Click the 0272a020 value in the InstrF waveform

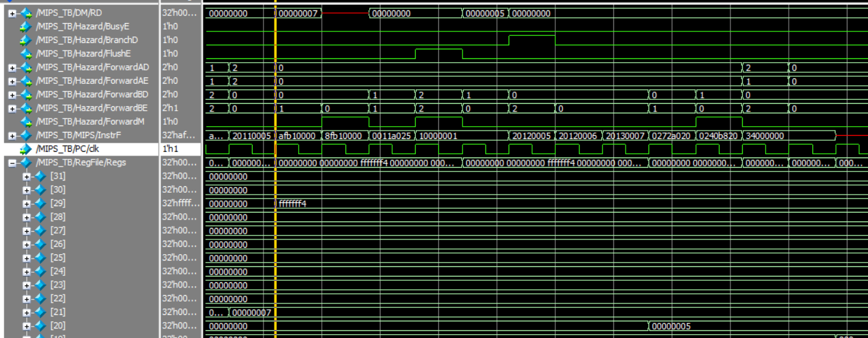[672, 136]
